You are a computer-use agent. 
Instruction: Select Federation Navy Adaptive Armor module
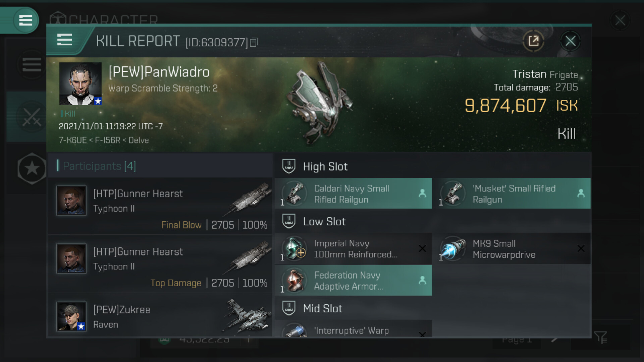click(353, 281)
